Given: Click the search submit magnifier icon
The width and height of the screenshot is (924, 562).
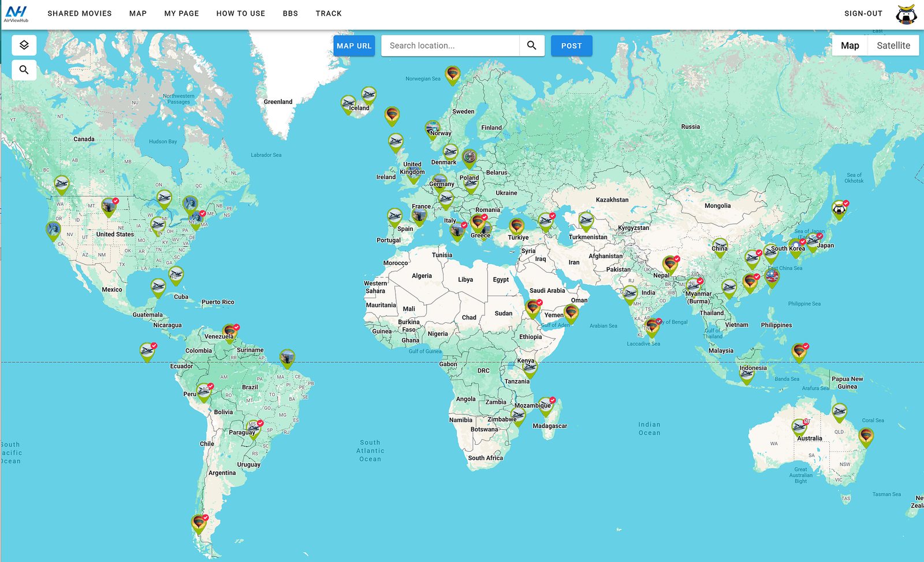Looking at the screenshot, I should [x=532, y=46].
